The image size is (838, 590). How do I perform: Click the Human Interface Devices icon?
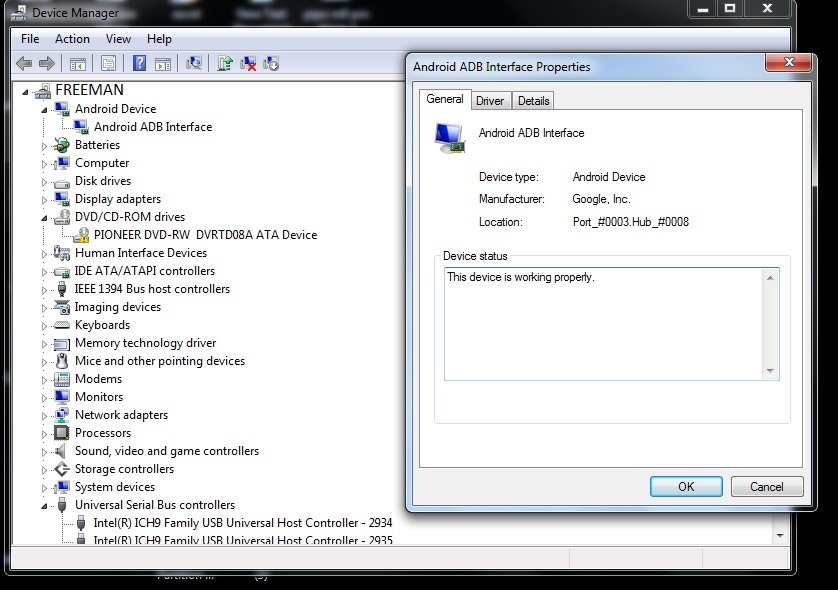point(62,253)
